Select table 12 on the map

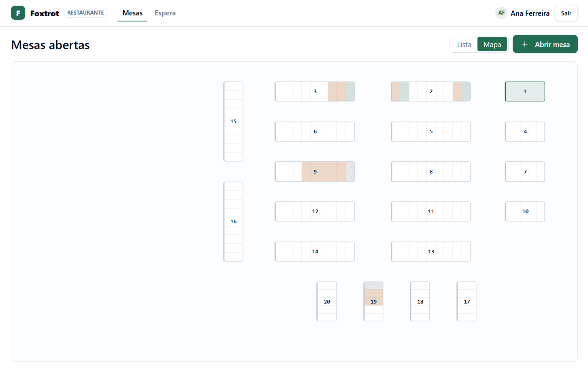point(315,212)
